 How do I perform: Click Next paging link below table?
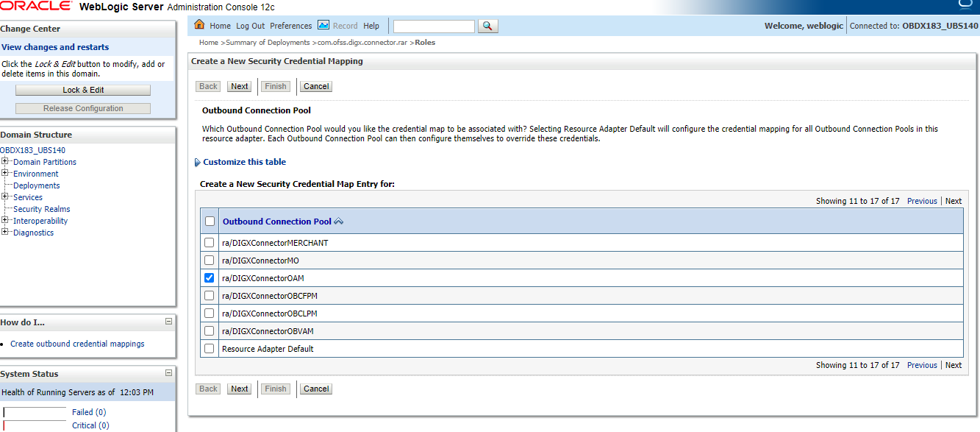(954, 365)
